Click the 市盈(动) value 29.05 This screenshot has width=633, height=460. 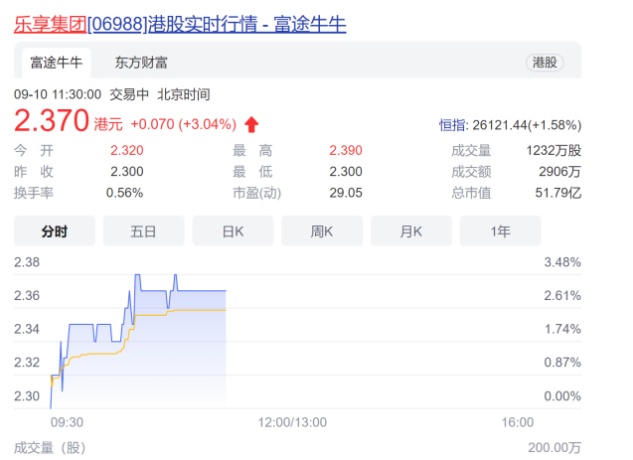(346, 193)
